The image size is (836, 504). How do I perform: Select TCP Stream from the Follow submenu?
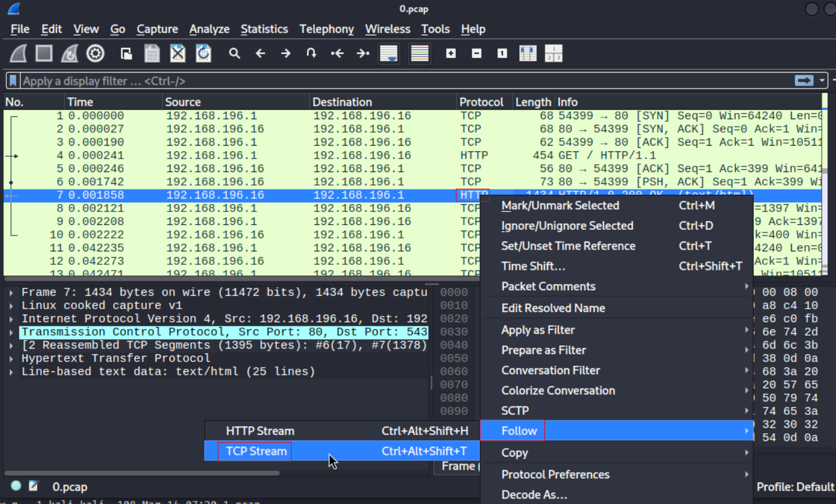click(x=256, y=451)
